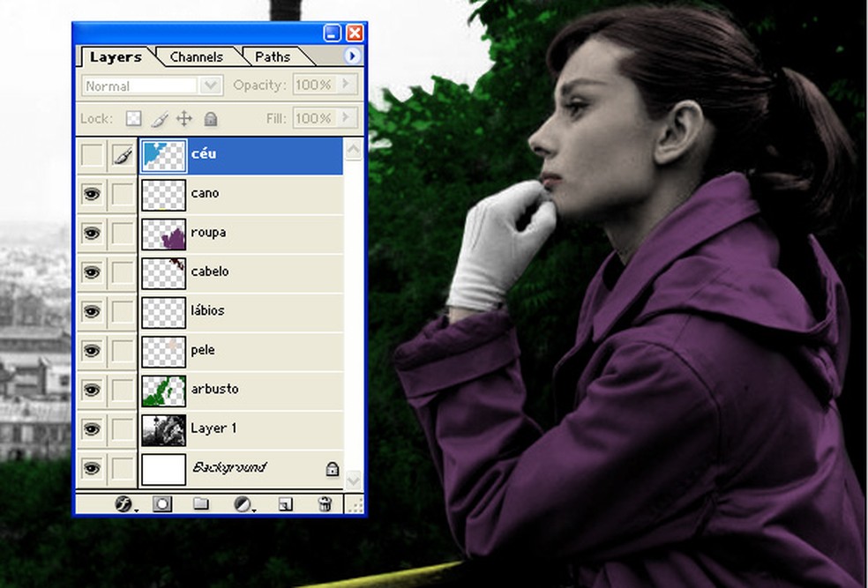Open the Normal blend mode dropdown
Image resolution: width=868 pixels, height=588 pixels.
point(210,86)
